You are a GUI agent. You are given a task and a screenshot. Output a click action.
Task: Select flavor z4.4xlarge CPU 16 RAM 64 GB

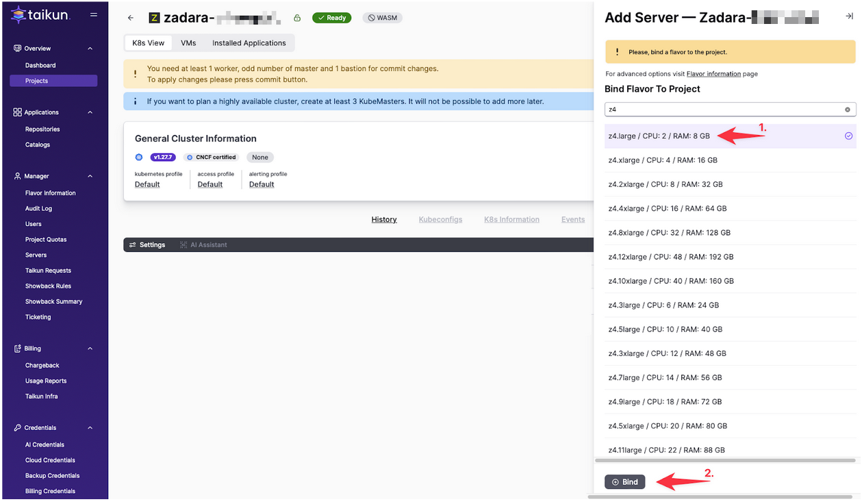click(731, 209)
